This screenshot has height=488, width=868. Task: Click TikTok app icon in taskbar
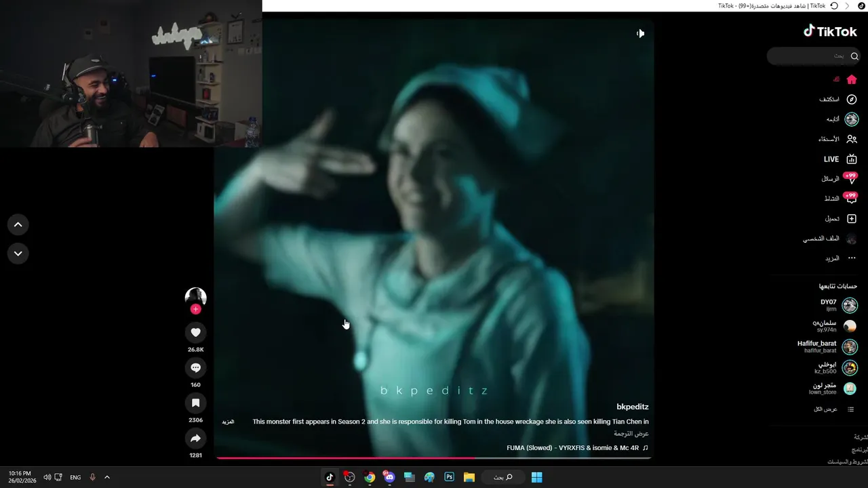(x=330, y=477)
